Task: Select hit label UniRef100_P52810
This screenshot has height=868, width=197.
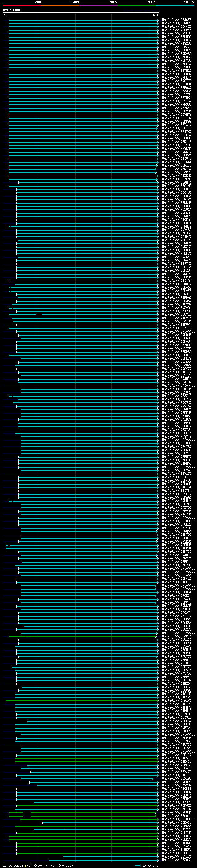Action: pos(177,210)
